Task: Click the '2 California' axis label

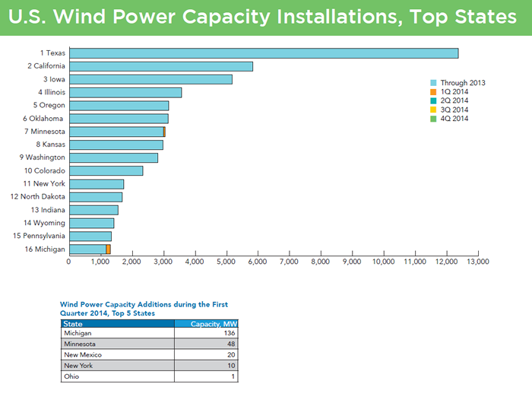Action: [x=46, y=66]
